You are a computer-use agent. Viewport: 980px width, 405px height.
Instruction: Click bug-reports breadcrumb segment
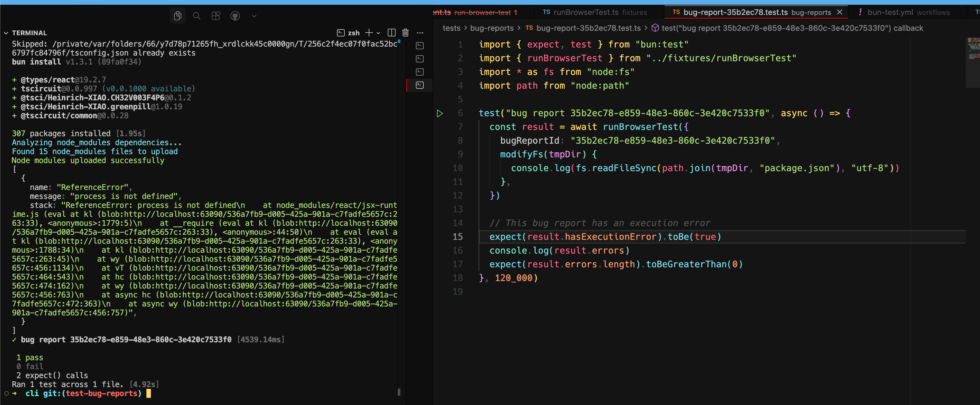tap(491, 28)
